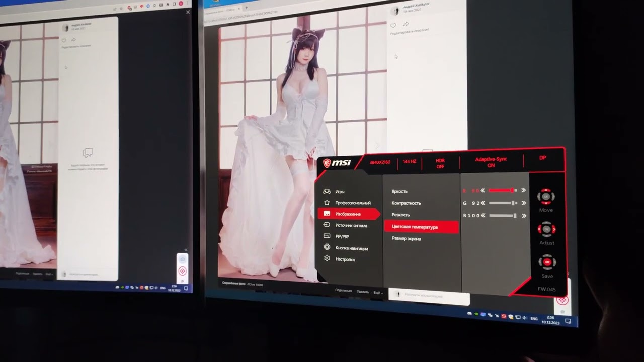Open the PIP/PBP menu item
The image size is (644, 362).
342,236
